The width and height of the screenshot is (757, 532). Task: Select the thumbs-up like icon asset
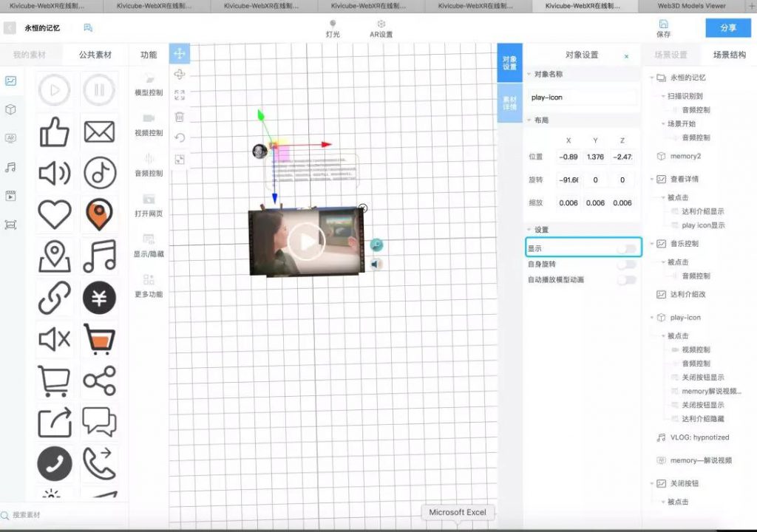55,132
